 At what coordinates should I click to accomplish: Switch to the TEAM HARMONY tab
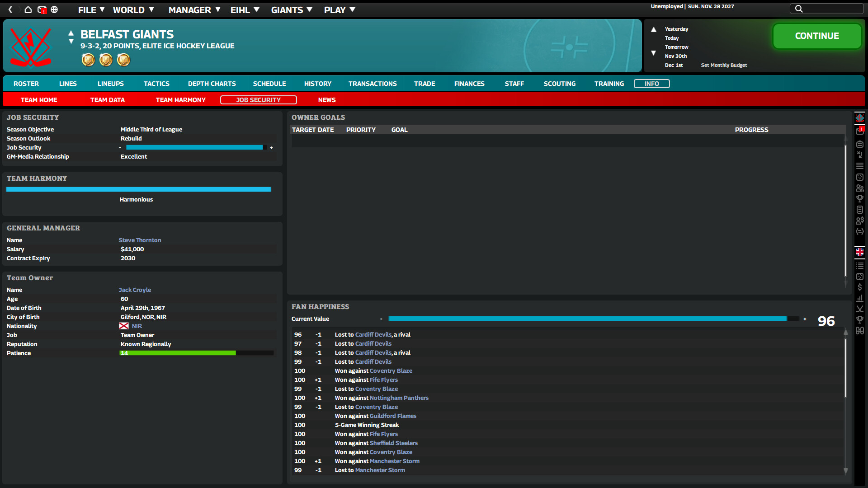(180, 99)
